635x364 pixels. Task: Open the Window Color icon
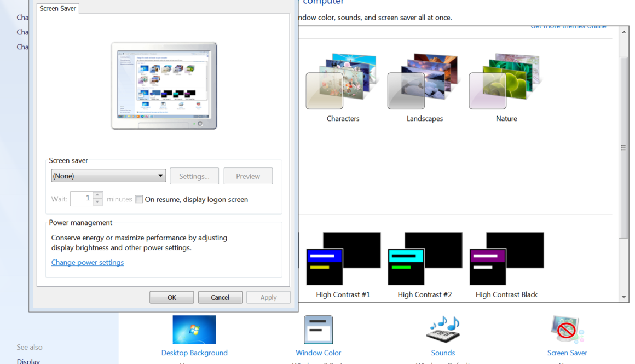tap(318, 330)
